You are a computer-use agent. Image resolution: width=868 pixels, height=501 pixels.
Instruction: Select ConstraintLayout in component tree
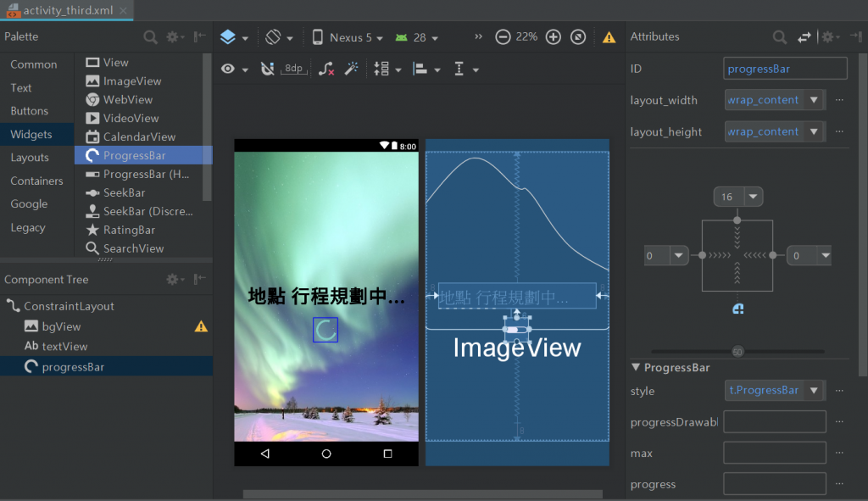click(106, 306)
